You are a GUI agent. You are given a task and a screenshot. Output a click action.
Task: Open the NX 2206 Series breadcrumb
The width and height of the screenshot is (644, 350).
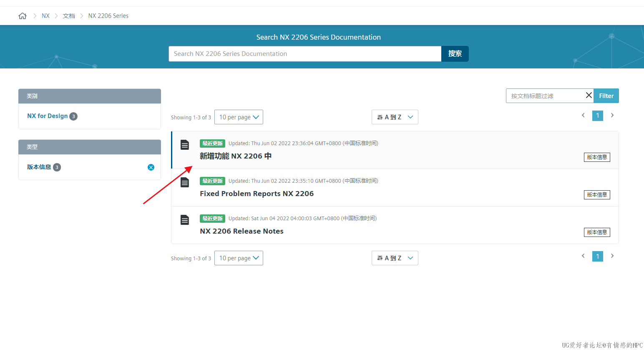[x=108, y=16]
